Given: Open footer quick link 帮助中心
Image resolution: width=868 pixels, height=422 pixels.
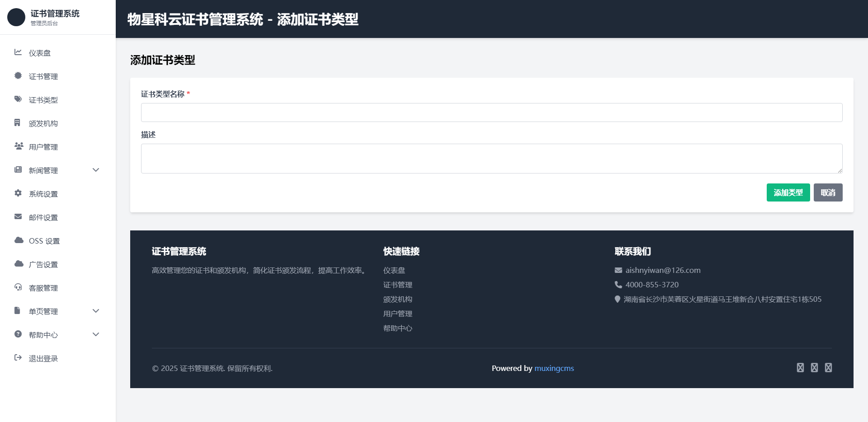Looking at the screenshot, I should 398,328.
